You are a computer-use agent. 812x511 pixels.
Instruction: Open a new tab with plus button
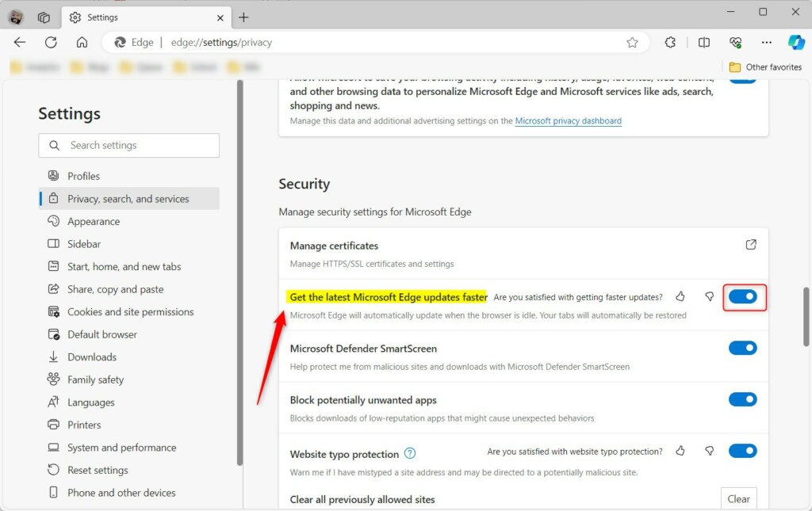[243, 17]
